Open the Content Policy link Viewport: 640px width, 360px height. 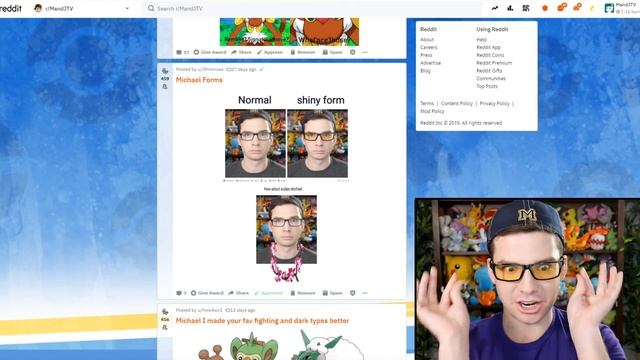pos(457,103)
